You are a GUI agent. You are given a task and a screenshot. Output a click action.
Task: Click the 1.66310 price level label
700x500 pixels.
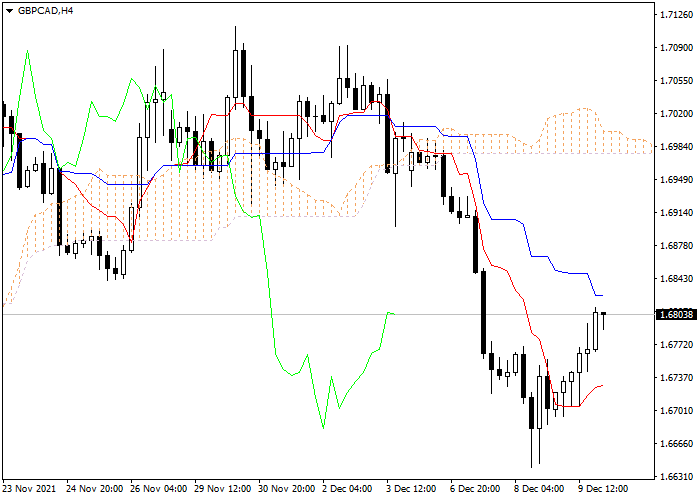click(677, 477)
